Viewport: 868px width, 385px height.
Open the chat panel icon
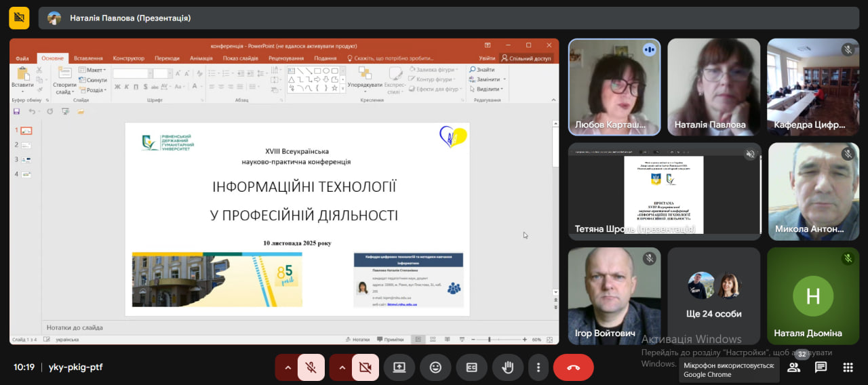(x=821, y=367)
